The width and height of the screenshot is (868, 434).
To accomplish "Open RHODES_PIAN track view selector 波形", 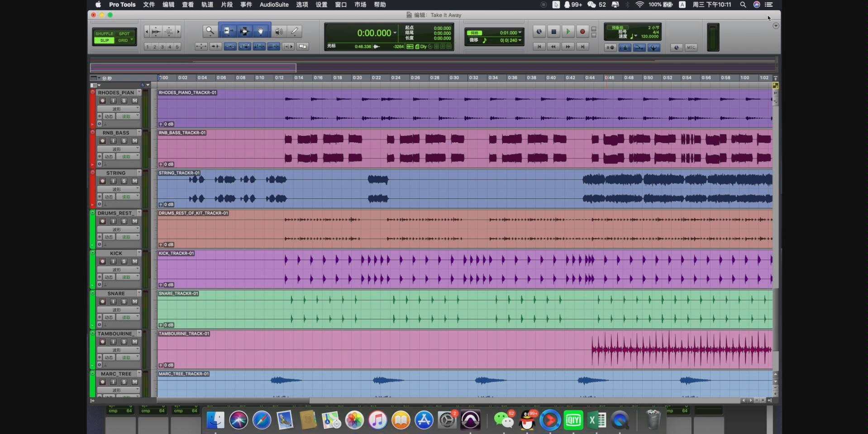I will [119, 109].
